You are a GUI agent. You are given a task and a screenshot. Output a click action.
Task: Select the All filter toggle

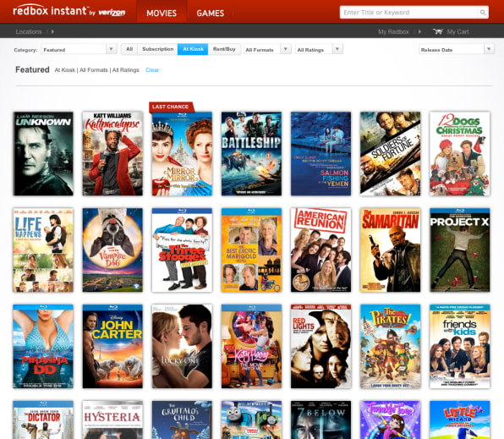[x=129, y=49]
